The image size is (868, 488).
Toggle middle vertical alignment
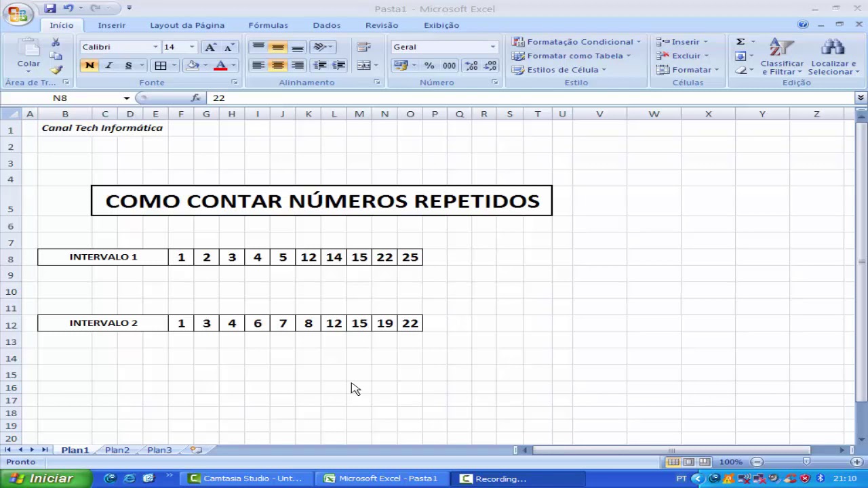coord(277,47)
